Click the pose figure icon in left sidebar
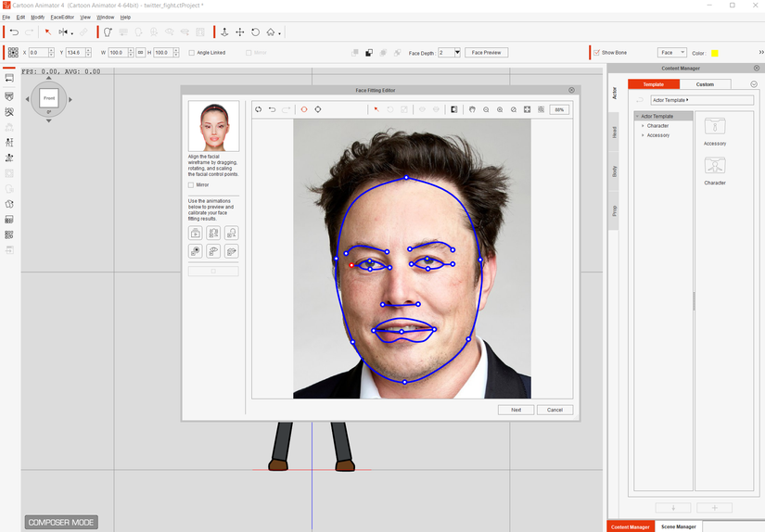Image resolution: width=765 pixels, height=532 pixels. pyautogui.click(x=9, y=158)
